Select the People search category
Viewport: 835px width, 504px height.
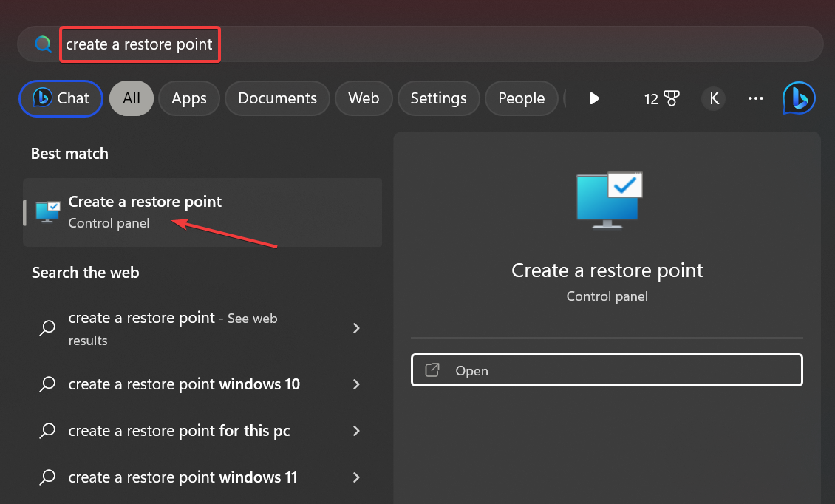click(522, 98)
